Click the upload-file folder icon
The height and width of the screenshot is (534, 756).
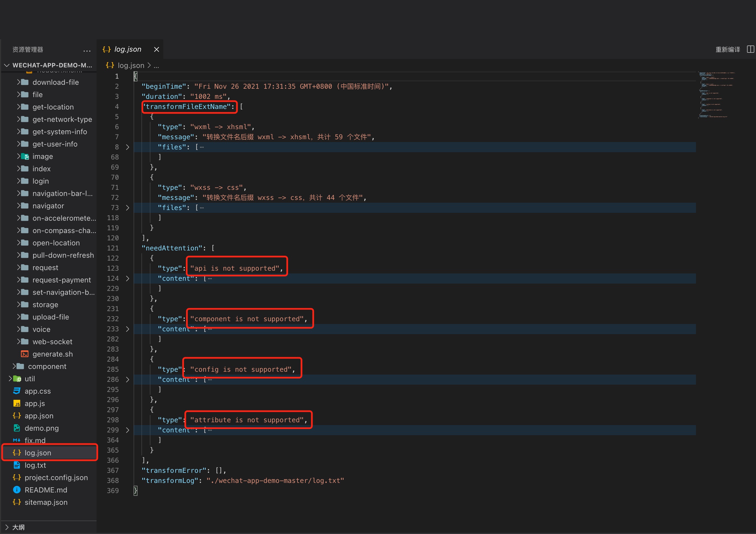click(25, 317)
